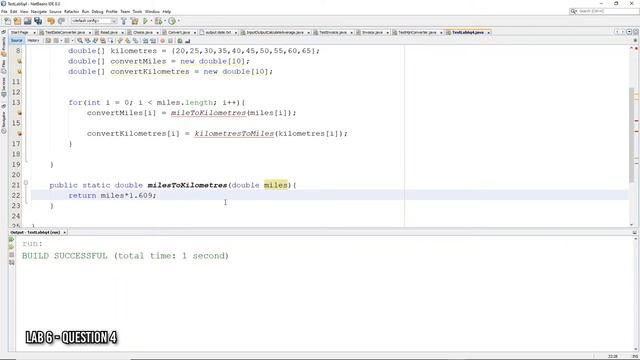This screenshot has height=360, width=640.
Task: Click the Save All toolbar icon
Action: coord(38,21)
